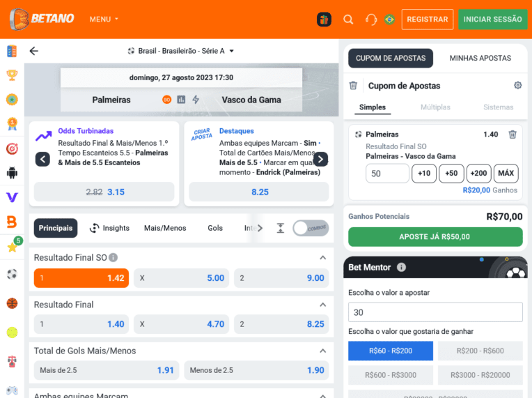
Task: Open the star favorites icon with badge 5
Action: click(x=13, y=246)
